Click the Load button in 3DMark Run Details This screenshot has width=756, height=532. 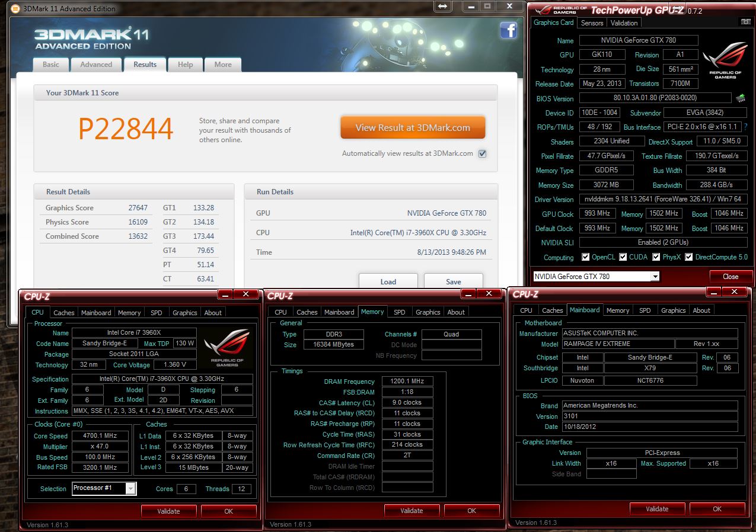tap(388, 281)
